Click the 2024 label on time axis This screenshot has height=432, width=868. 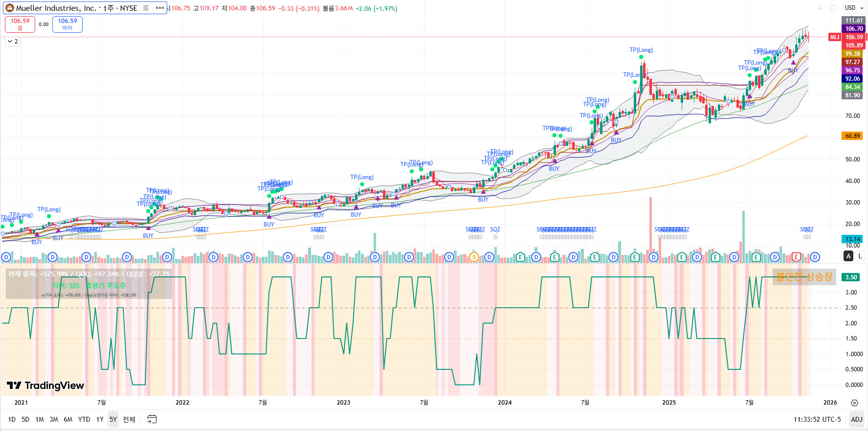pos(505,403)
